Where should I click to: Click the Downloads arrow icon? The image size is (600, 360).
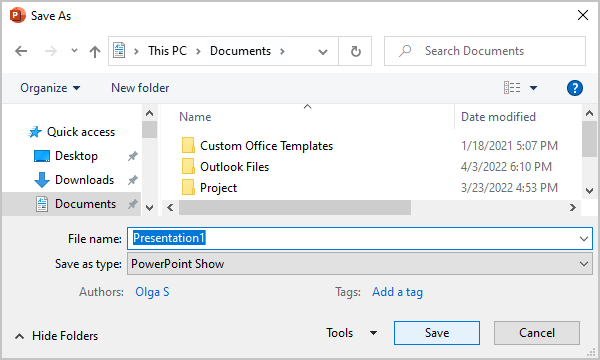[x=42, y=180]
